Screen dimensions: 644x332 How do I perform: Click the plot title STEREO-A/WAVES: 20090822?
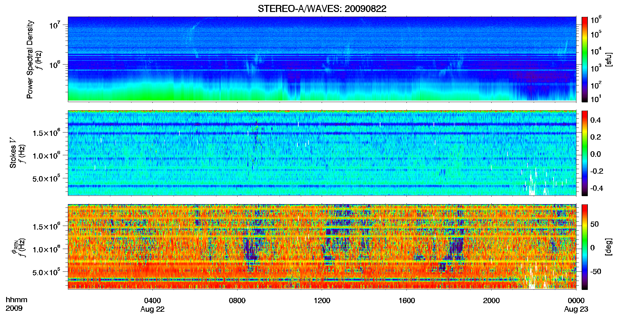[322, 9]
